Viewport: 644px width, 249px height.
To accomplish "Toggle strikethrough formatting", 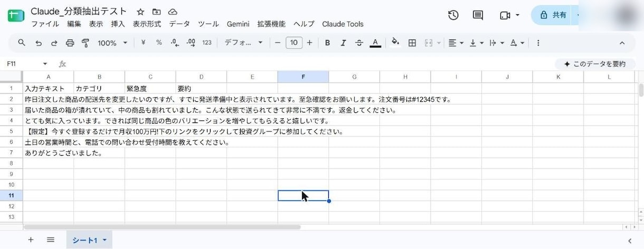I will (x=359, y=43).
